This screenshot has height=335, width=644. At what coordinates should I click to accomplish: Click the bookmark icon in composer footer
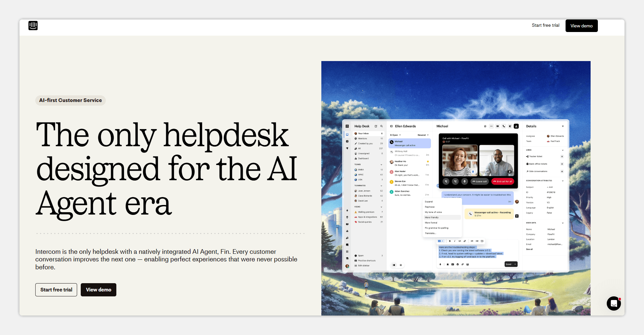tap(448, 264)
